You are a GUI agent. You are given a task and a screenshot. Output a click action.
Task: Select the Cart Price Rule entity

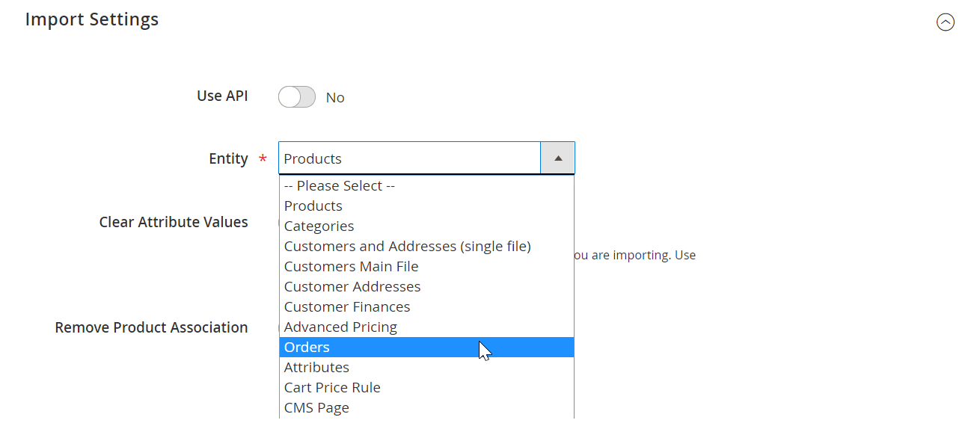332,388
